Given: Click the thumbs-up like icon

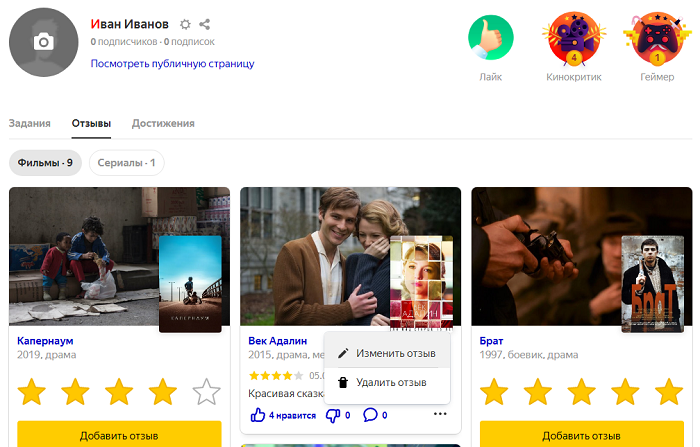Looking at the screenshot, I should click(x=258, y=415).
